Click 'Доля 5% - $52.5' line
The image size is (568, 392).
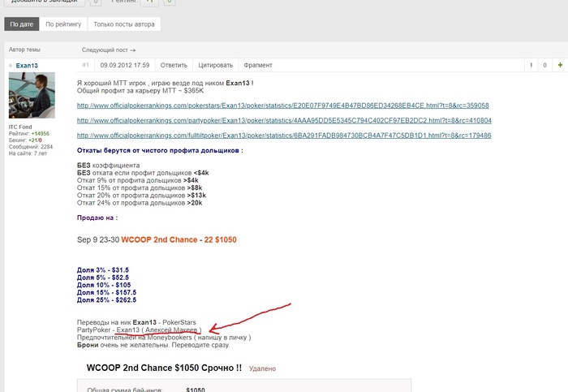(103, 278)
